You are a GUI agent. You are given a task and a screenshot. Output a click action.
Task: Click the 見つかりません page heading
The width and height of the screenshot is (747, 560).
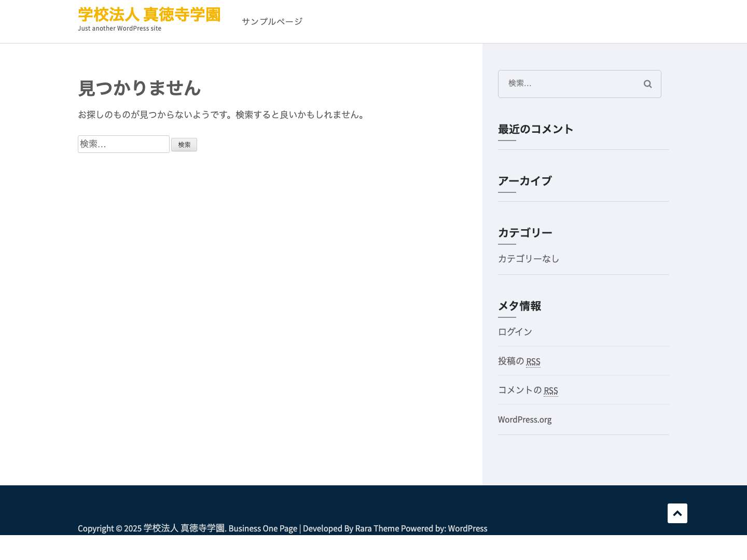[x=139, y=88]
